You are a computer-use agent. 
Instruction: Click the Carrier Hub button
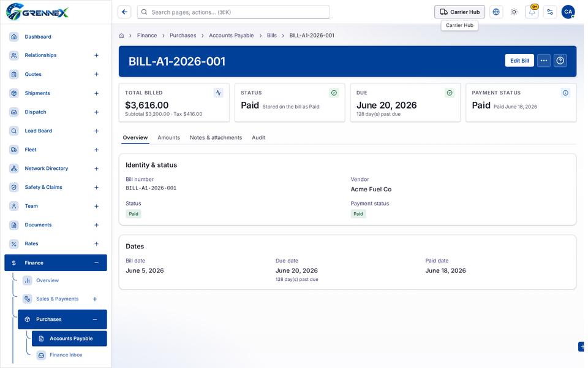(459, 12)
